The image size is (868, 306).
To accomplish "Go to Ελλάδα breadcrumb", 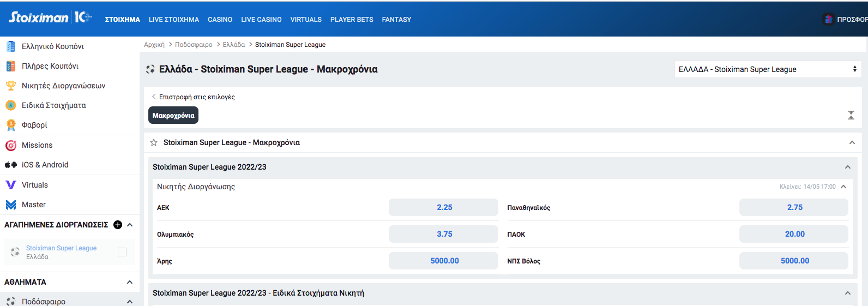I will 234,45.
